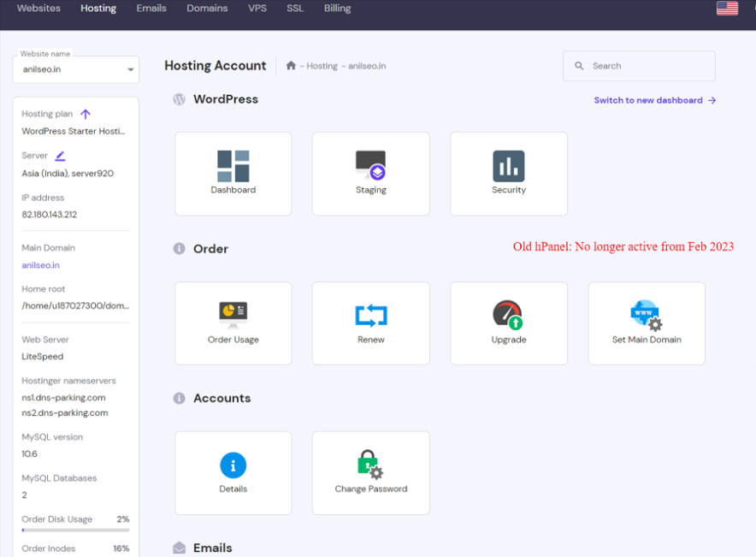Click inside the Search field
Image resolution: width=756 pixels, height=557 pixels.
pos(639,65)
